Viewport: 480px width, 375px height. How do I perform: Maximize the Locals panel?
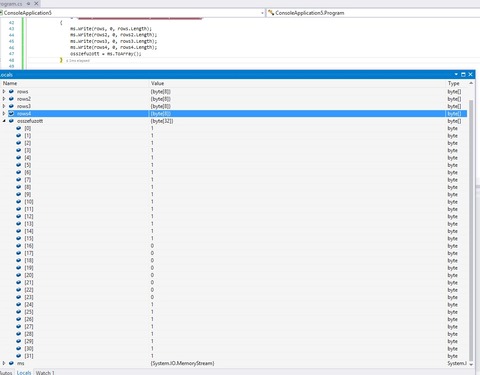(x=463, y=74)
